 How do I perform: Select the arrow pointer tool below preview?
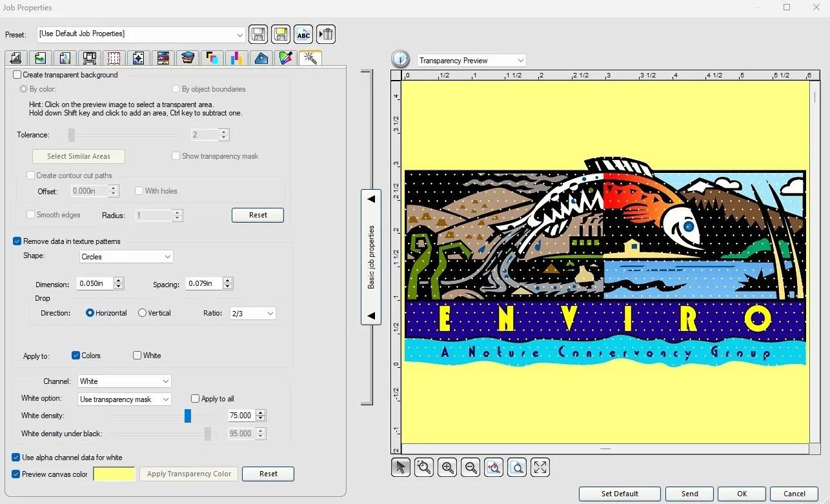tap(401, 467)
